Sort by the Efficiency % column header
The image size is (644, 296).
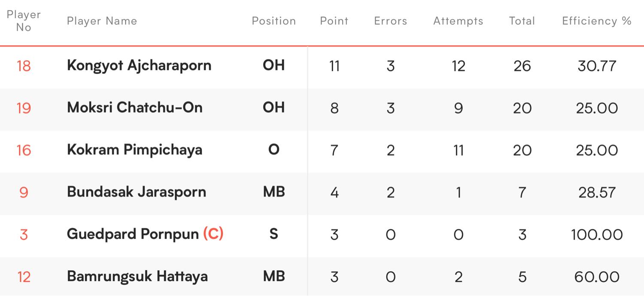point(597,21)
